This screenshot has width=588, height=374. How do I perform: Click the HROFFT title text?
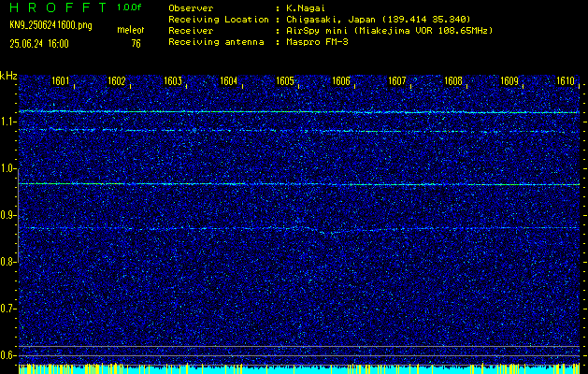tap(58, 7)
